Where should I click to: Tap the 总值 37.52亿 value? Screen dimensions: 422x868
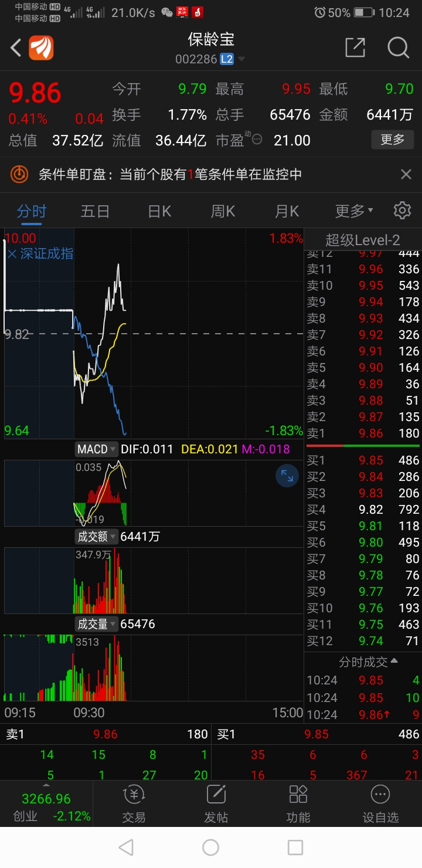tap(77, 140)
